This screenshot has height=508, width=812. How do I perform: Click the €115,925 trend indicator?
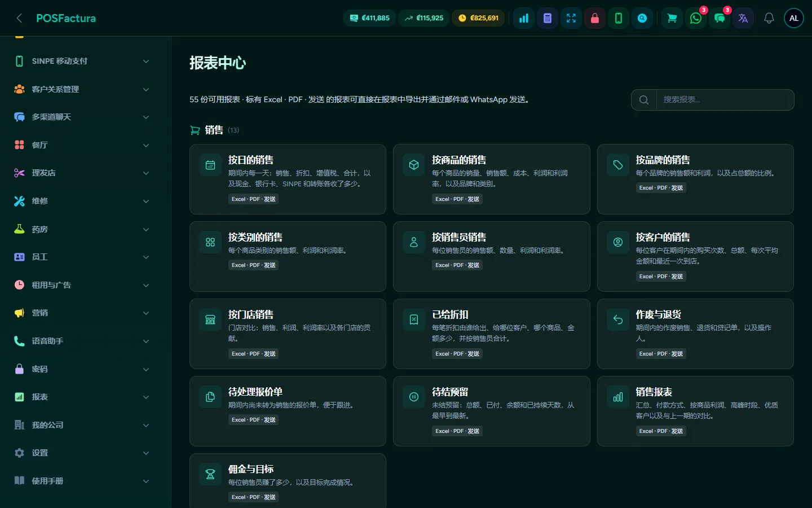pyautogui.click(x=424, y=18)
